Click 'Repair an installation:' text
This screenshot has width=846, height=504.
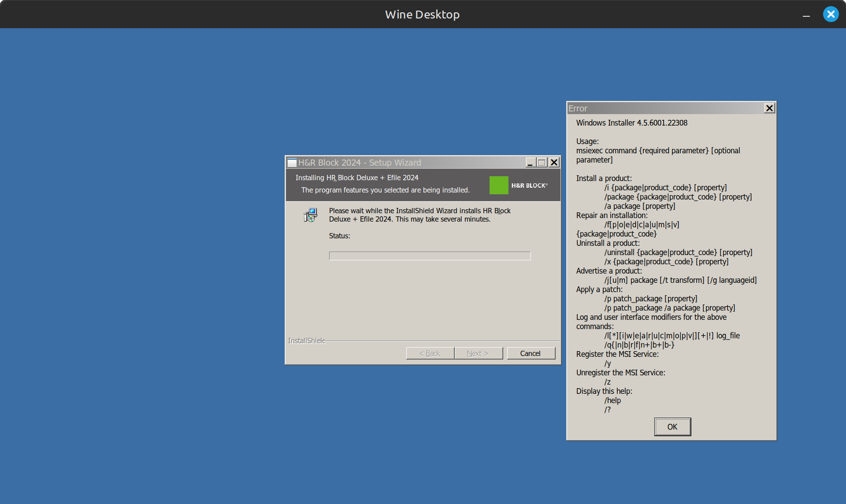point(612,215)
